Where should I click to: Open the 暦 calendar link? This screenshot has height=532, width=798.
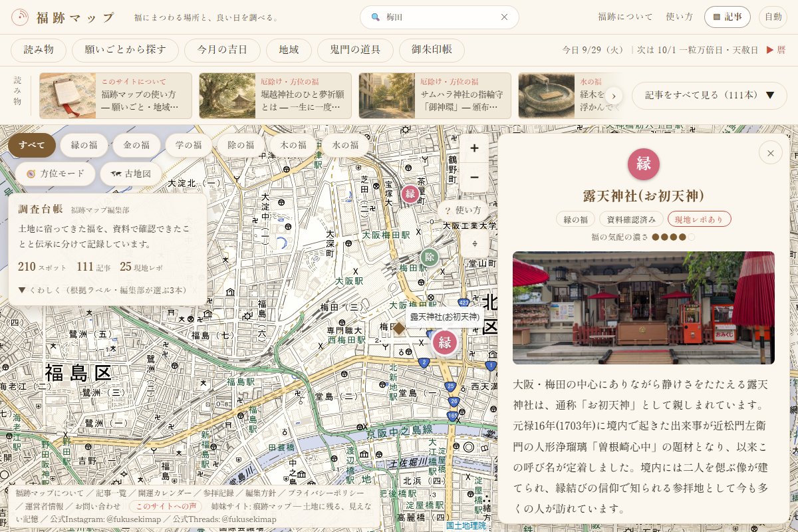pos(776,50)
